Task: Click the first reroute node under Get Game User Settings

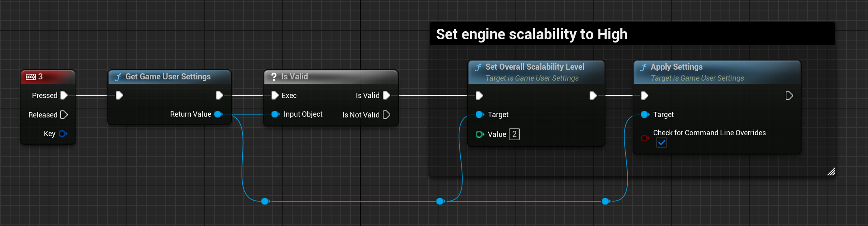Action: 265,201
